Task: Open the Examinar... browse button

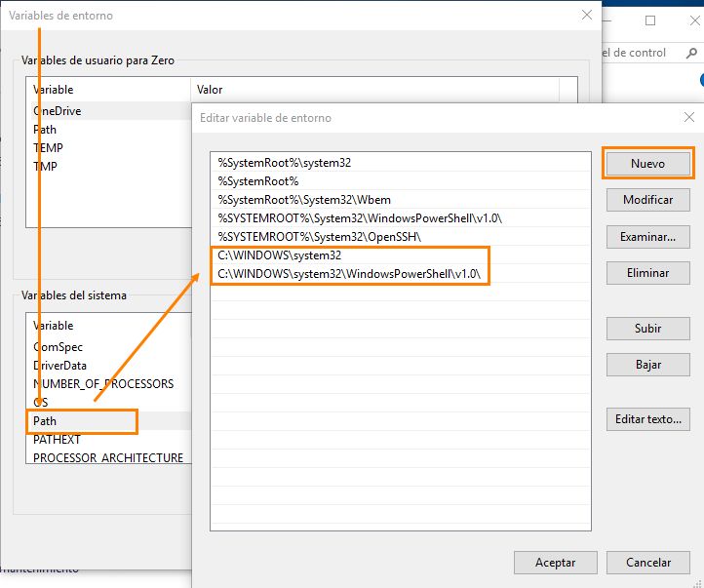Action: [647, 237]
